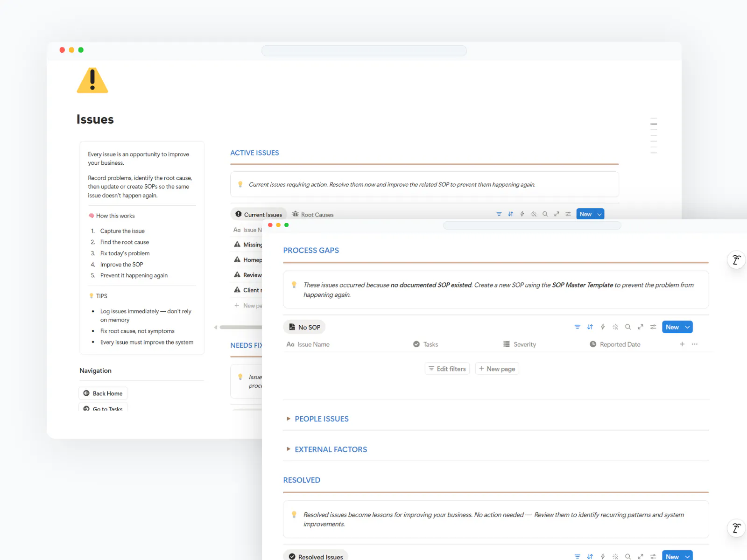Click New button in No SOP database
This screenshot has width=747, height=560.
(672, 327)
